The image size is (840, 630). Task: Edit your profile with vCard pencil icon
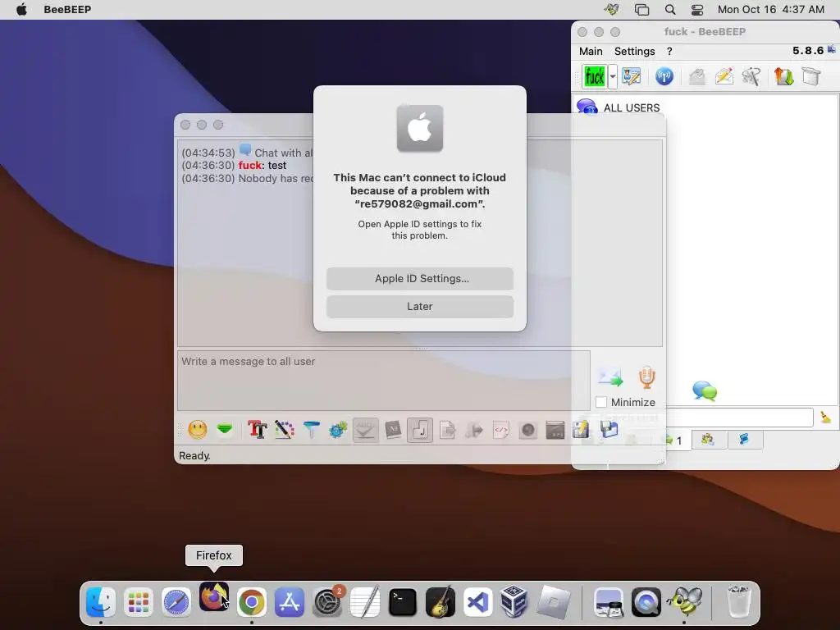(x=632, y=76)
